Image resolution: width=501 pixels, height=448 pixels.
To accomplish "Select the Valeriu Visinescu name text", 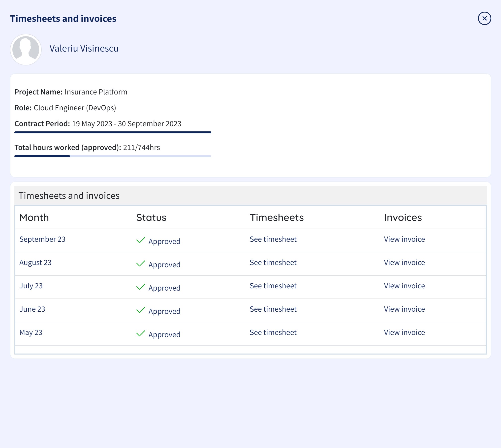I will point(84,48).
